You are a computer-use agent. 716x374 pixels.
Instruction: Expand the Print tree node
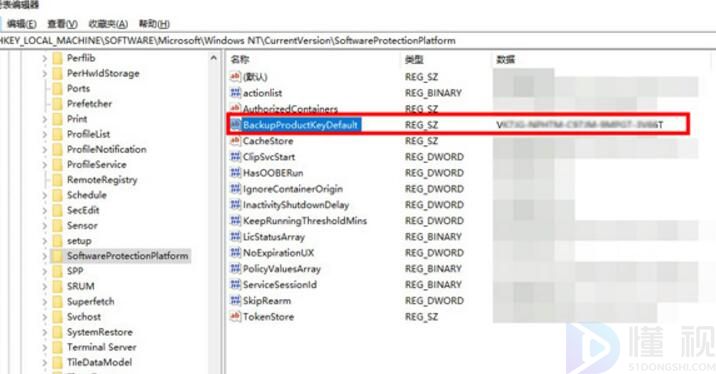pyautogui.click(x=44, y=119)
